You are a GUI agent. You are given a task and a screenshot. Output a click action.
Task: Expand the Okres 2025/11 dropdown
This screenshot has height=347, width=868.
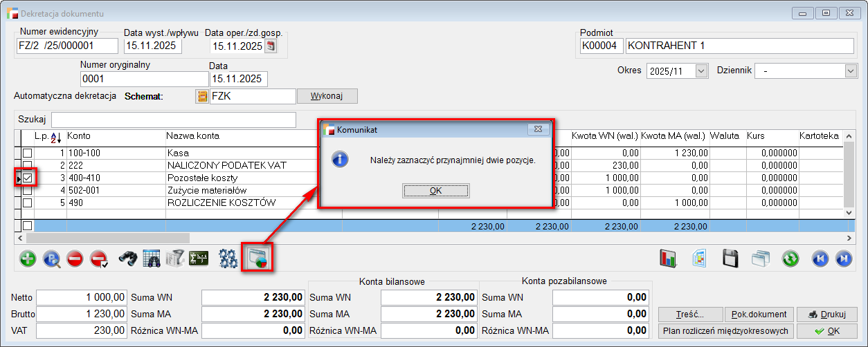tap(701, 71)
